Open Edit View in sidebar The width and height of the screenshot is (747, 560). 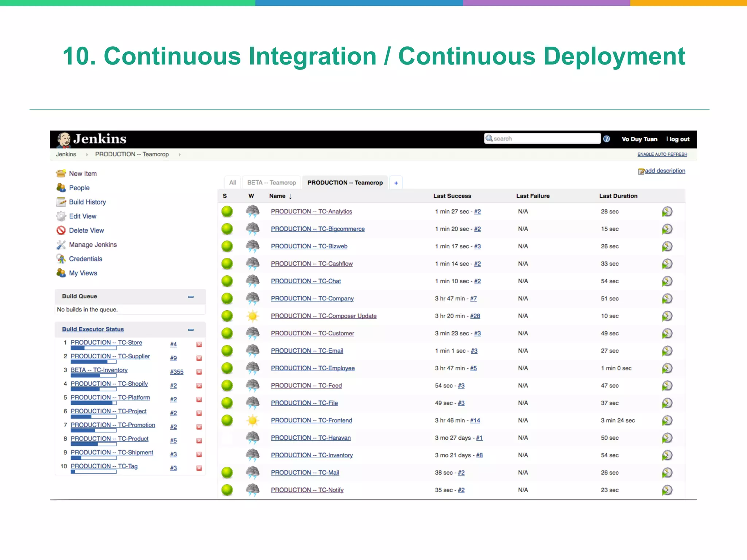83,216
